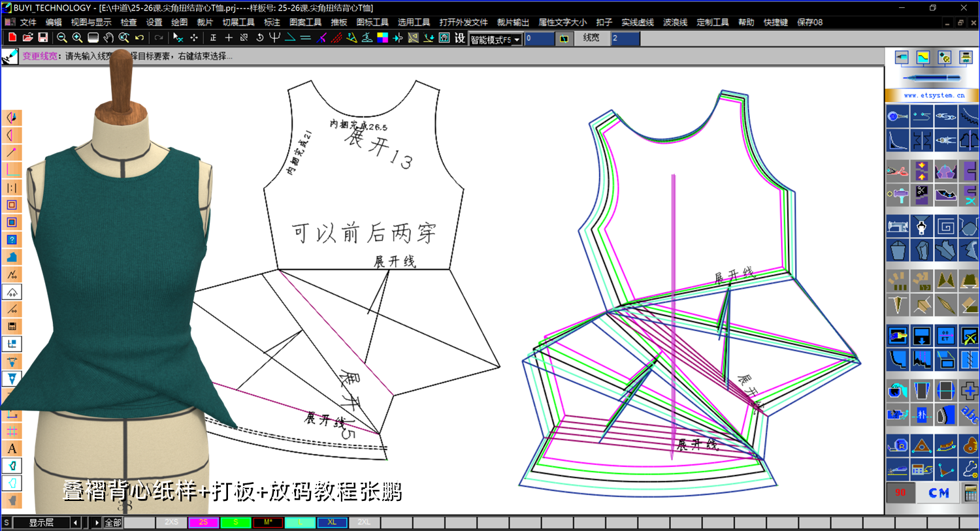Viewport: 980px width, 531px height.
Task: Select the sewing machine tool icon
Action: 898,227
